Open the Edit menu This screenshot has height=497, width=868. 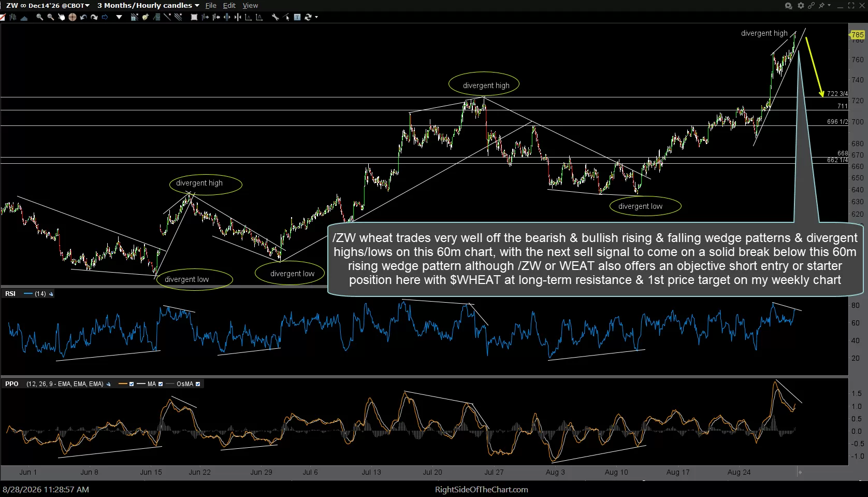pos(229,6)
